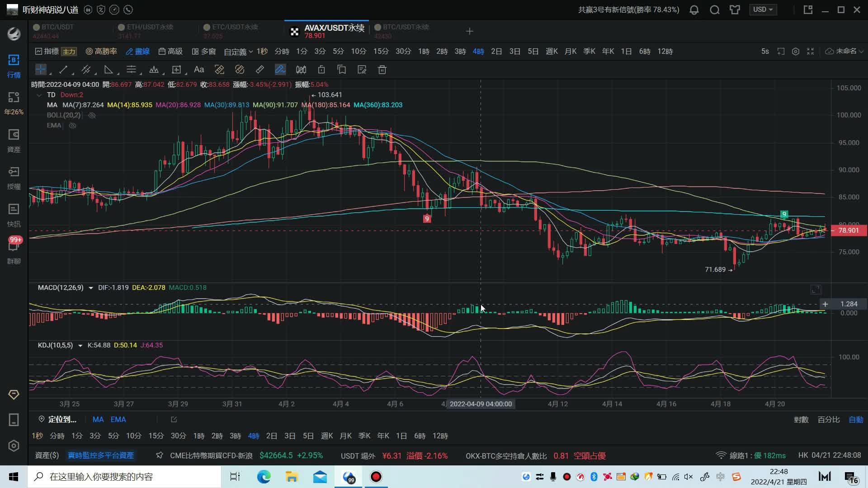Open File Explorer from the taskbar
Image resolution: width=868 pixels, height=488 pixels.
coord(292,477)
